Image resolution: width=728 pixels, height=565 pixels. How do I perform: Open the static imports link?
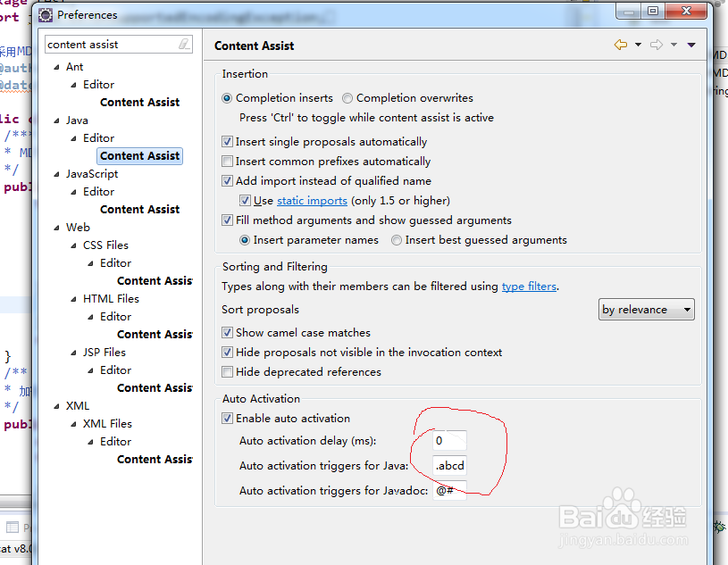(x=312, y=201)
